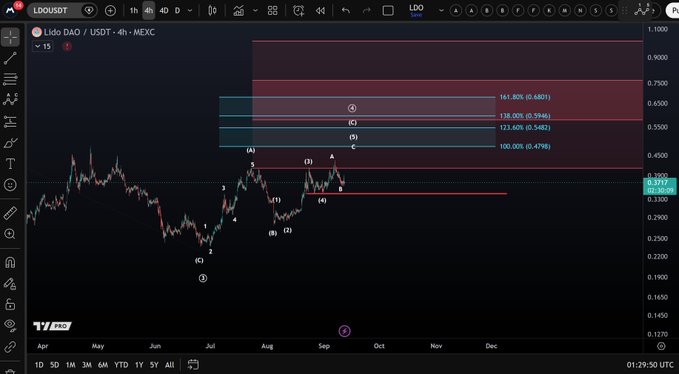The width and height of the screenshot is (679, 374).
Task: Show All date range
Action: (170, 365)
